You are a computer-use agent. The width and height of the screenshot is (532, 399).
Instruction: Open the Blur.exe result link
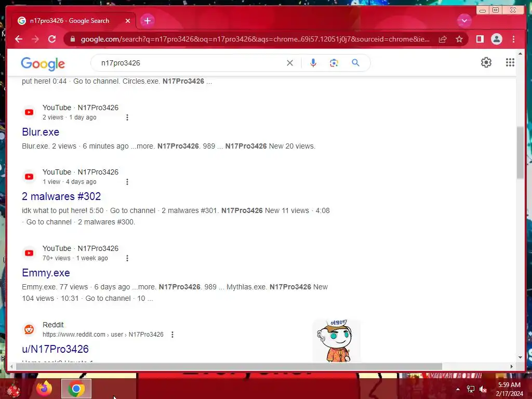[41, 132]
